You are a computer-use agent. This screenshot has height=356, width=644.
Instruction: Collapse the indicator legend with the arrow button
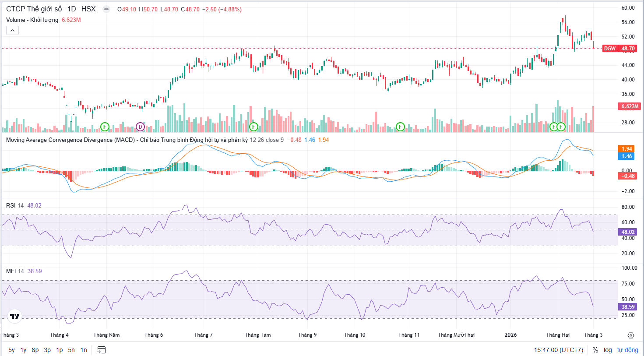pyautogui.click(x=12, y=31)
